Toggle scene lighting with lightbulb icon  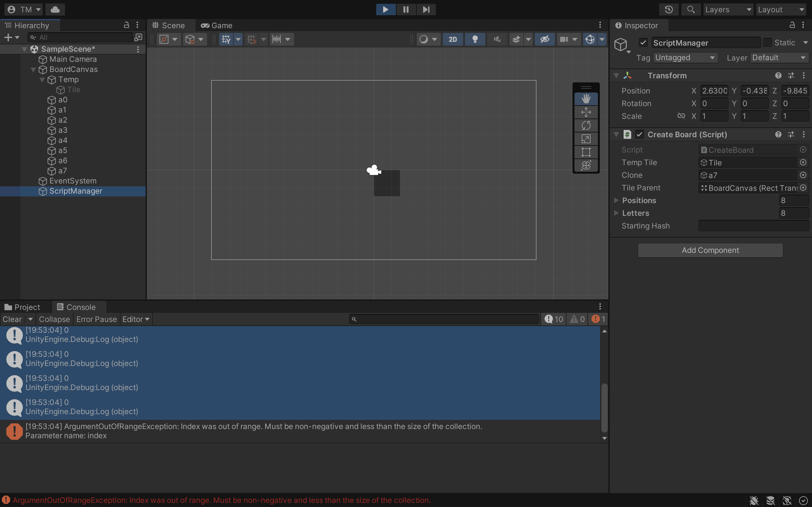(x=475, y=39)
